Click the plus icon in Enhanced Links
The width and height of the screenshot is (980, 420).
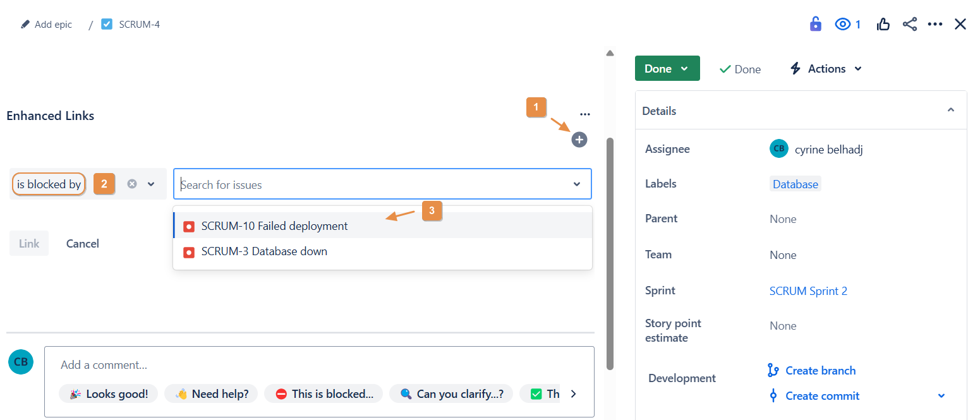click(579, 140)
